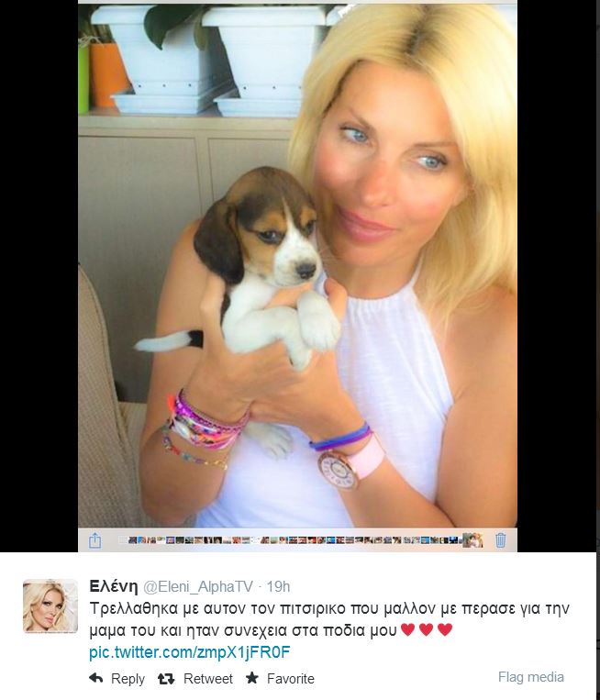Click the Reply arrow icon
Viewport: 600px width, 700px height.
pos(96,678)
